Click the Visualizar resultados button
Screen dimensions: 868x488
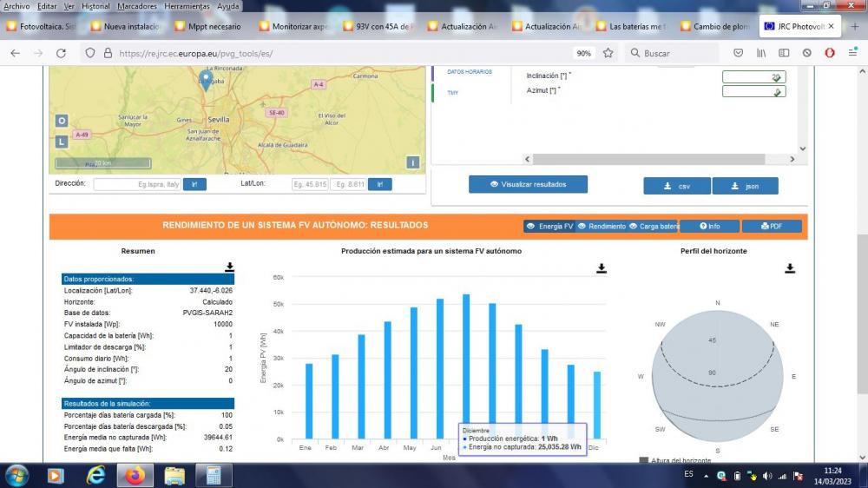(x=528, y=184)
